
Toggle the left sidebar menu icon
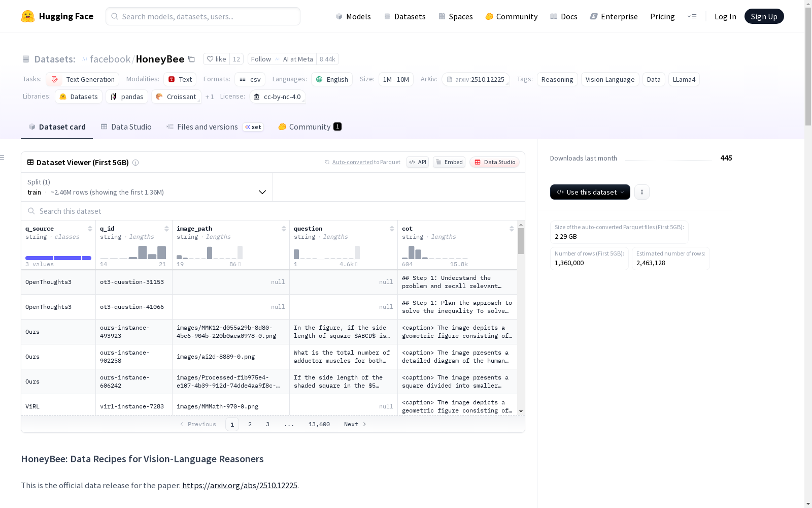coord(3,157)
